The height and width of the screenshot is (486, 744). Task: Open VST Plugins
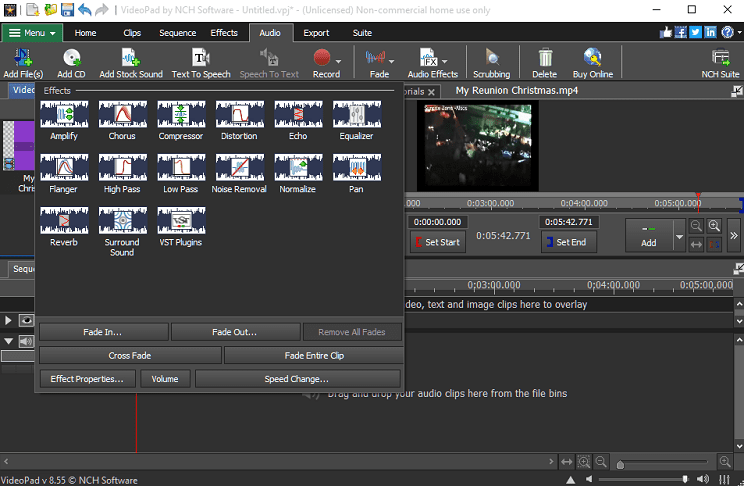[x=181, y=227]
